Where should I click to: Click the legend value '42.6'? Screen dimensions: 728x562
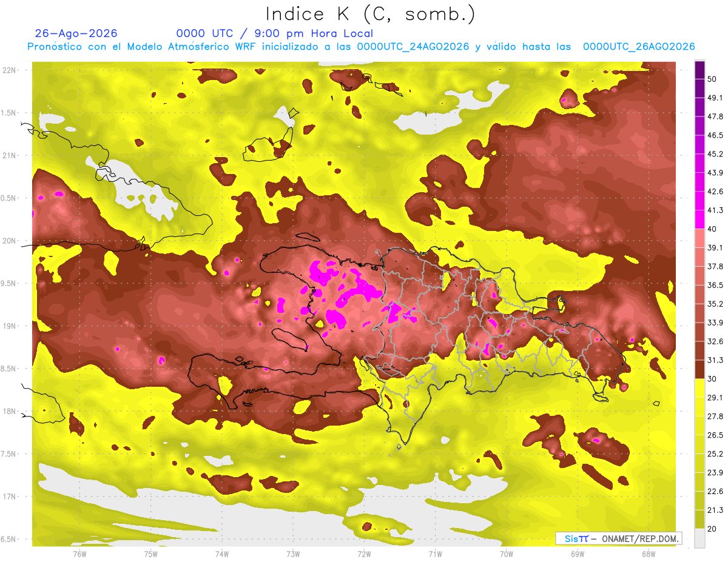click(x=715, y=192)
